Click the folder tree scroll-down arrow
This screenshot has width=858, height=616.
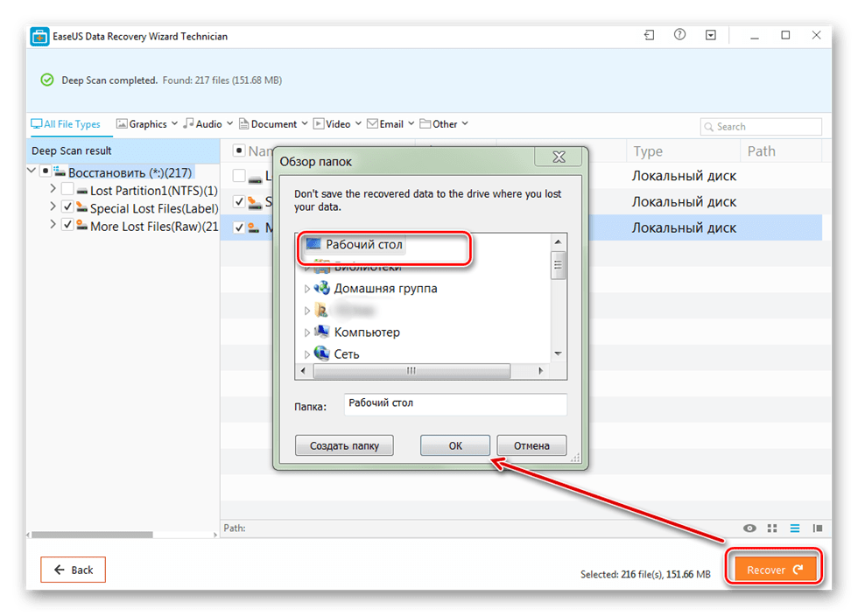coord(559,354)
